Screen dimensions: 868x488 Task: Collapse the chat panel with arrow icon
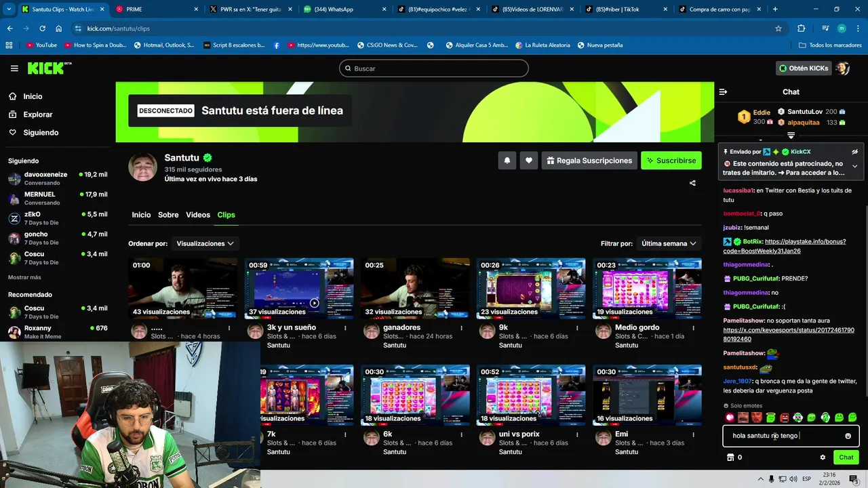[x=723, y=91]
